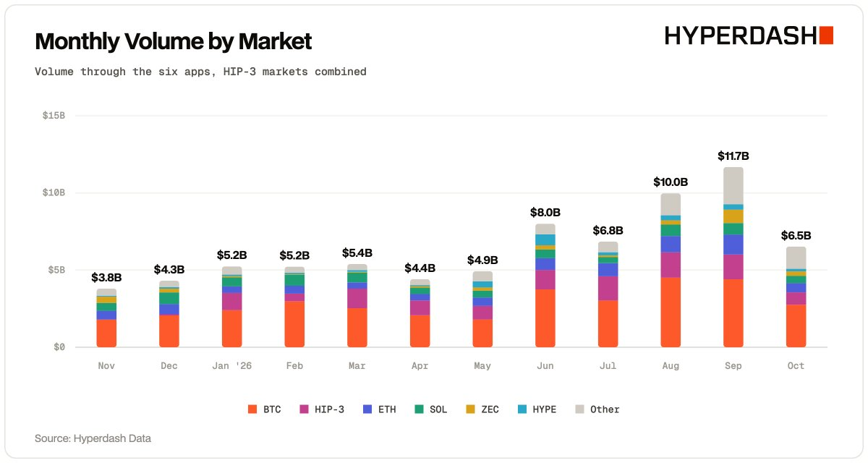Click the "Jan '26" x-axis label
Image resolution: width=868 pixels, height=463 pixels.
pyautogui.click(x=232, y=366)
